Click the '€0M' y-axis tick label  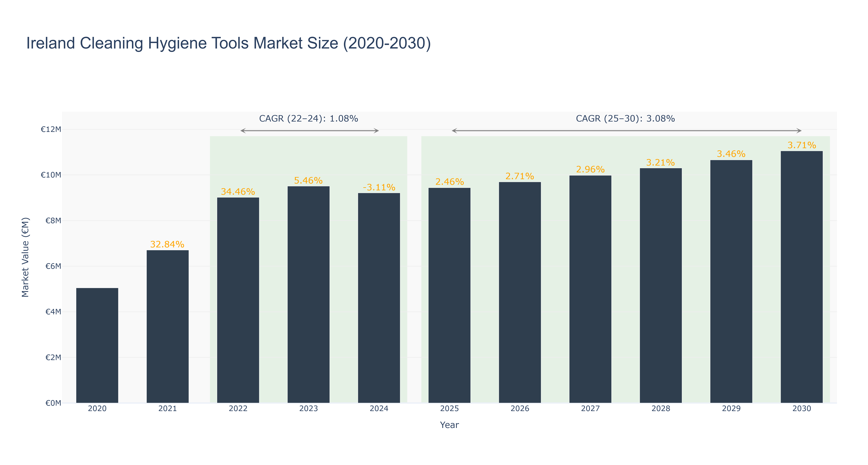(53, 403)
